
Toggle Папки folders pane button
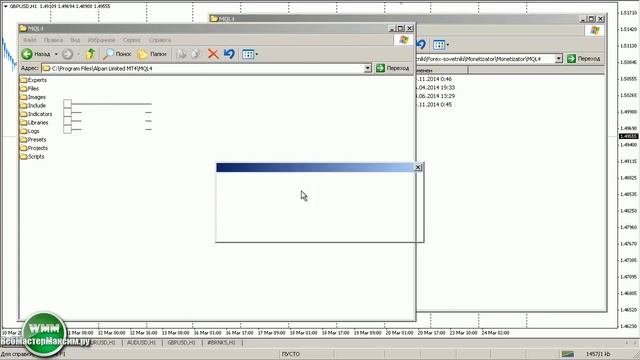tap(151, 54)
